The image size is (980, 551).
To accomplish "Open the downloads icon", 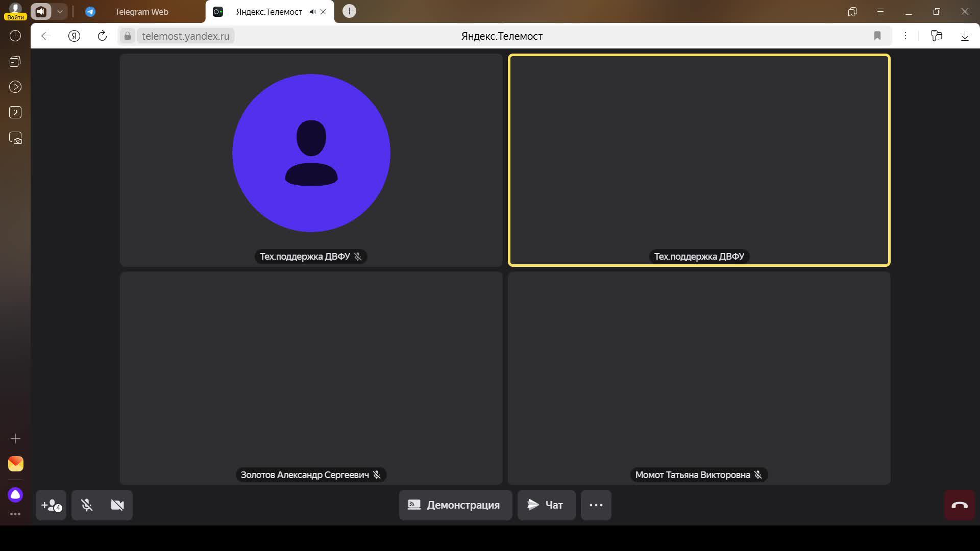I will (x=964, y=36).
